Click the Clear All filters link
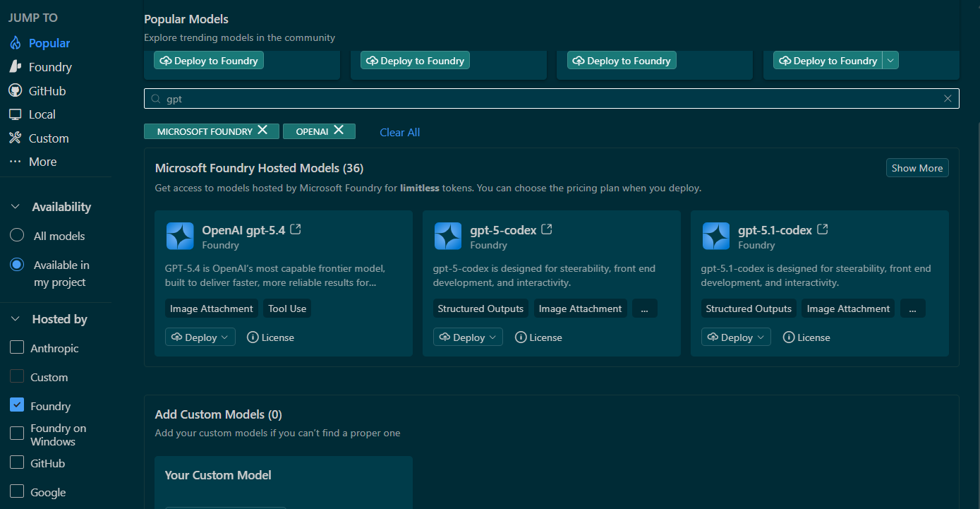The width and height of the screenshot is (980, 509). [x=399, y=132]
